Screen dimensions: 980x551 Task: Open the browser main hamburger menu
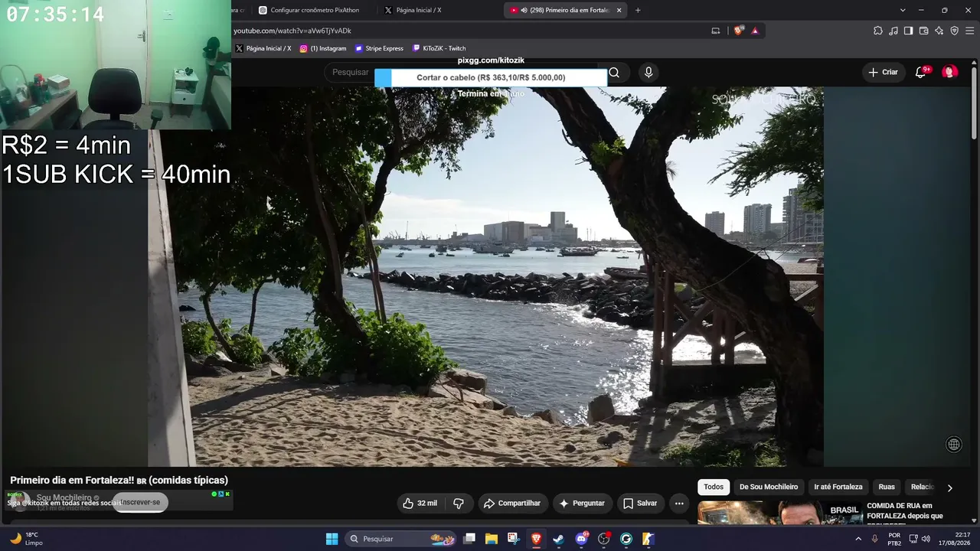click(970, 31)
